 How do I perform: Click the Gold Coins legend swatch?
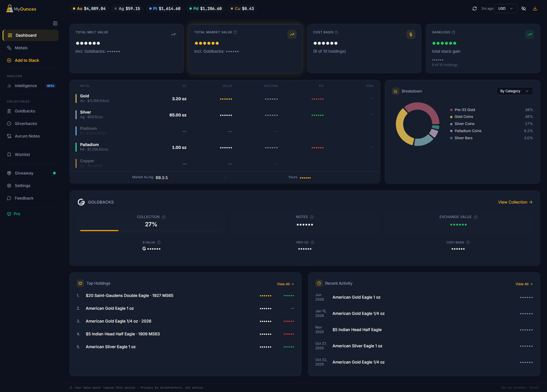[451, 117]
